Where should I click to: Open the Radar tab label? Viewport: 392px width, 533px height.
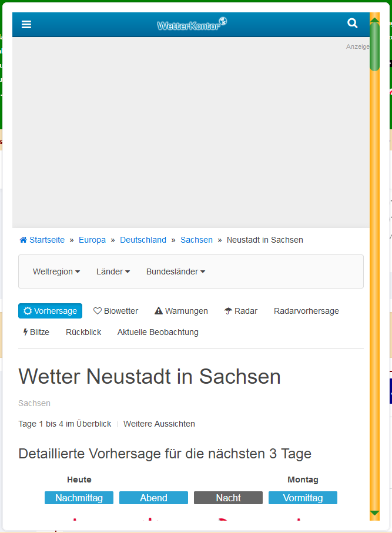(246, 311)
